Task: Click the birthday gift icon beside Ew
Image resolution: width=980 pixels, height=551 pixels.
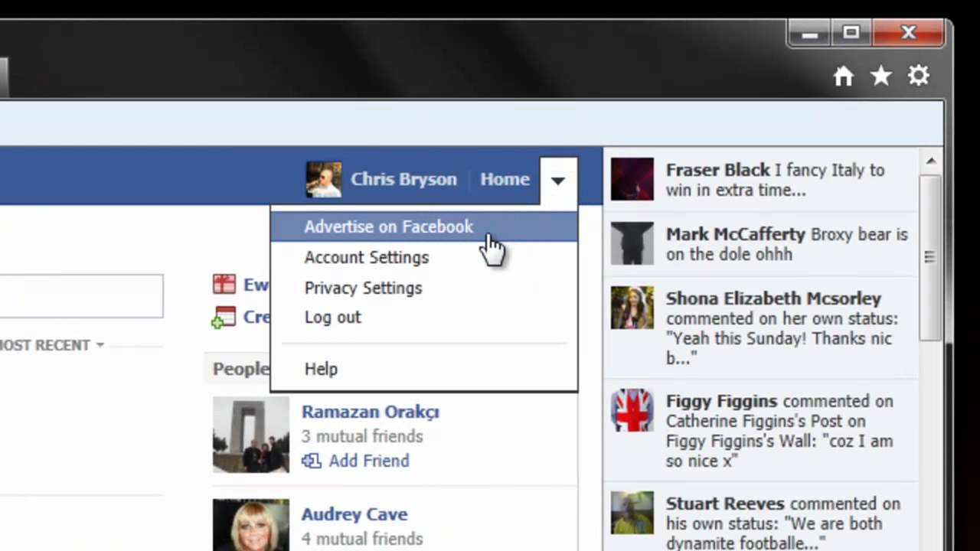Action: (224, 285)
